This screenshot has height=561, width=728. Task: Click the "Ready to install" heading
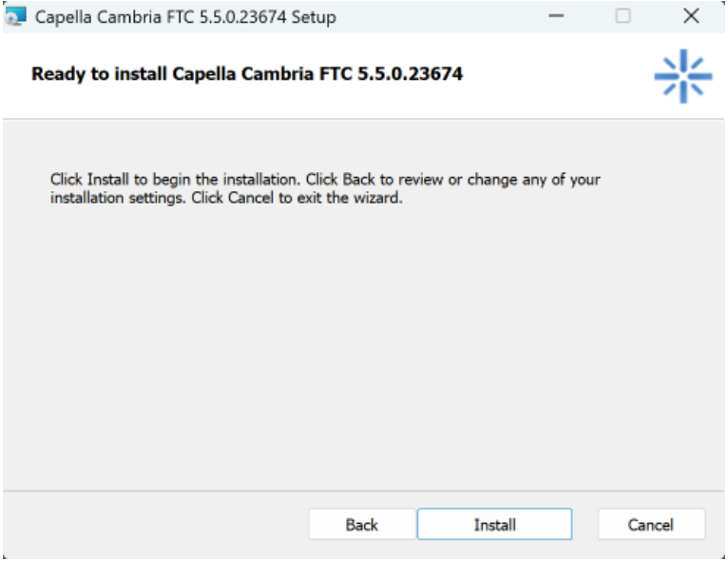247,74
